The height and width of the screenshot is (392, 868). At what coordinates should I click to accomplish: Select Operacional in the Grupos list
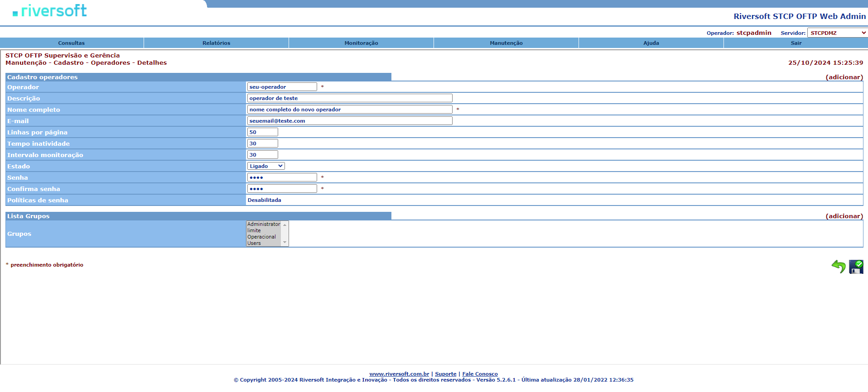pos(264,237)
